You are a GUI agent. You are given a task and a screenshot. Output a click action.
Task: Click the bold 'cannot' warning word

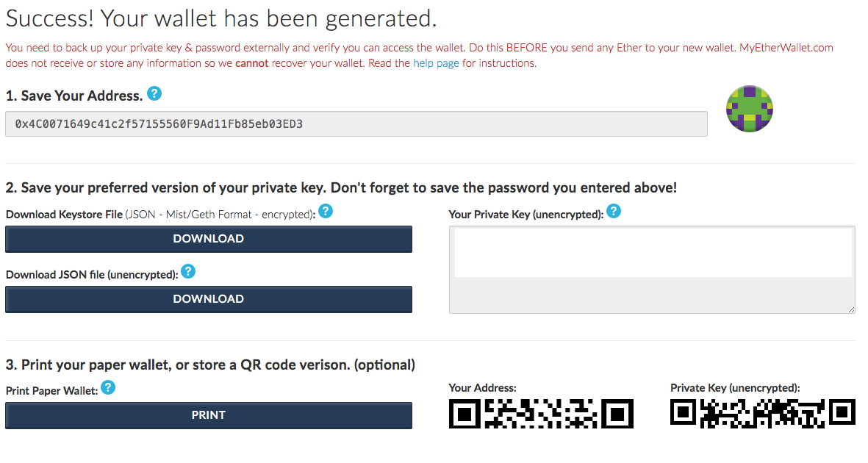(252, 63)
